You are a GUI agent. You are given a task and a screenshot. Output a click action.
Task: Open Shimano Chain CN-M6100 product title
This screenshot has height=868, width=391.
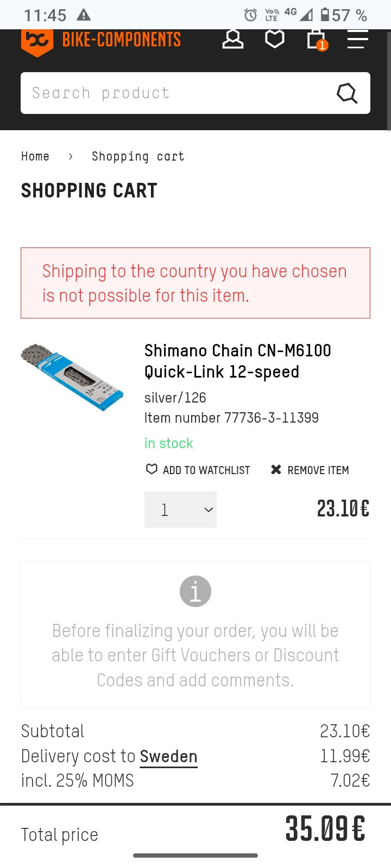coord(237,361)
